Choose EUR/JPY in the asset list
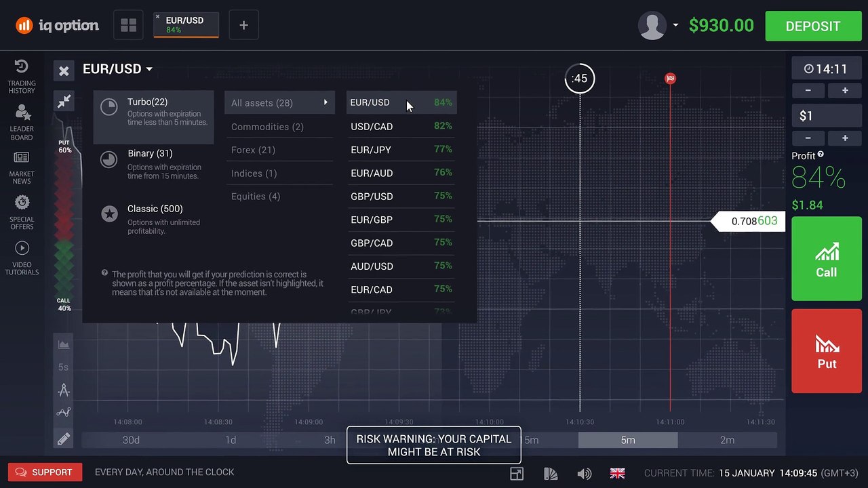This screenshot has height=488, width=868. (401, 149)
